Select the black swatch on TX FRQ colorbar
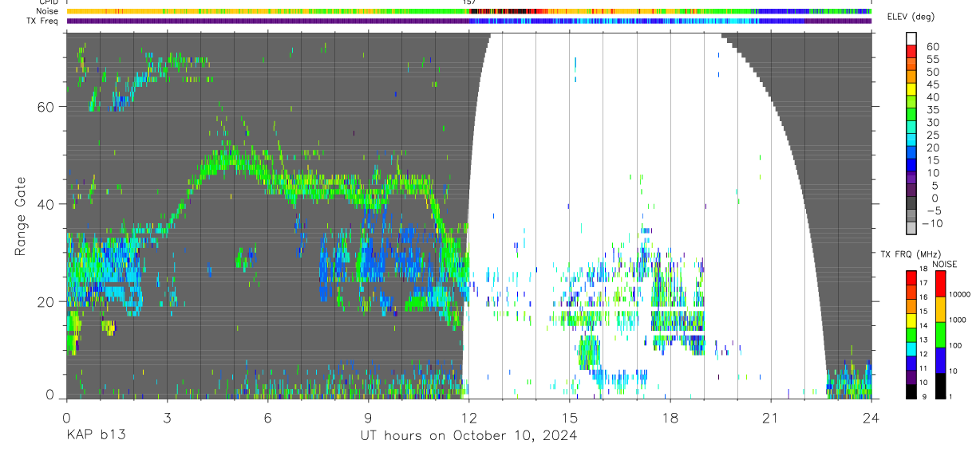This screenshot has width=980, height=452. (x=911, y=391)
